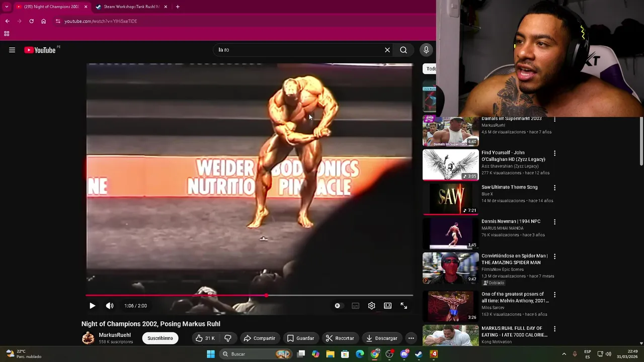The image size is (644, 362).
Task: Click the Guardar save button
Action: [300, 338]
